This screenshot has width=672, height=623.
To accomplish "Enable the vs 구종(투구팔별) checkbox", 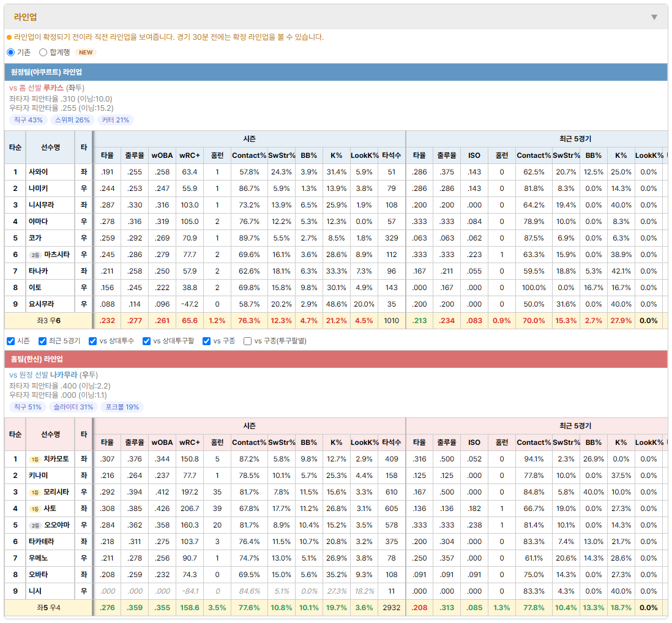I will click(x=247, y=341).
